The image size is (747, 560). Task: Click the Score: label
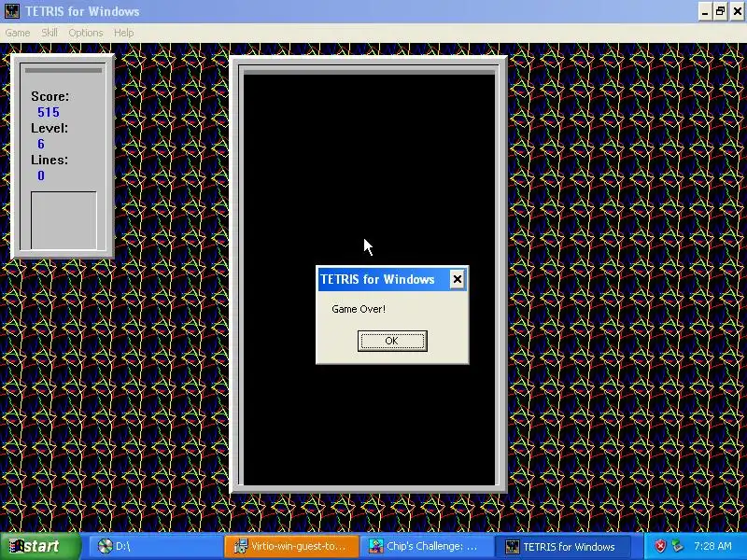[50, 96]
